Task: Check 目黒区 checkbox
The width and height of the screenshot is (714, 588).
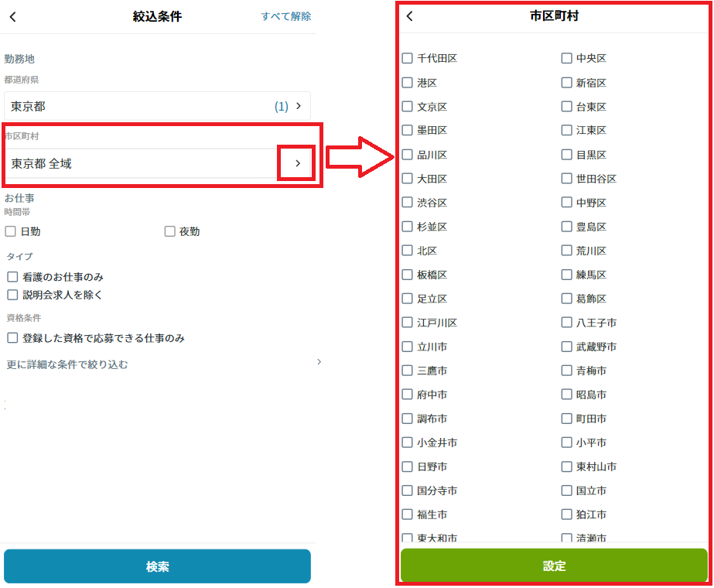Action: click(x=566, y=155)
